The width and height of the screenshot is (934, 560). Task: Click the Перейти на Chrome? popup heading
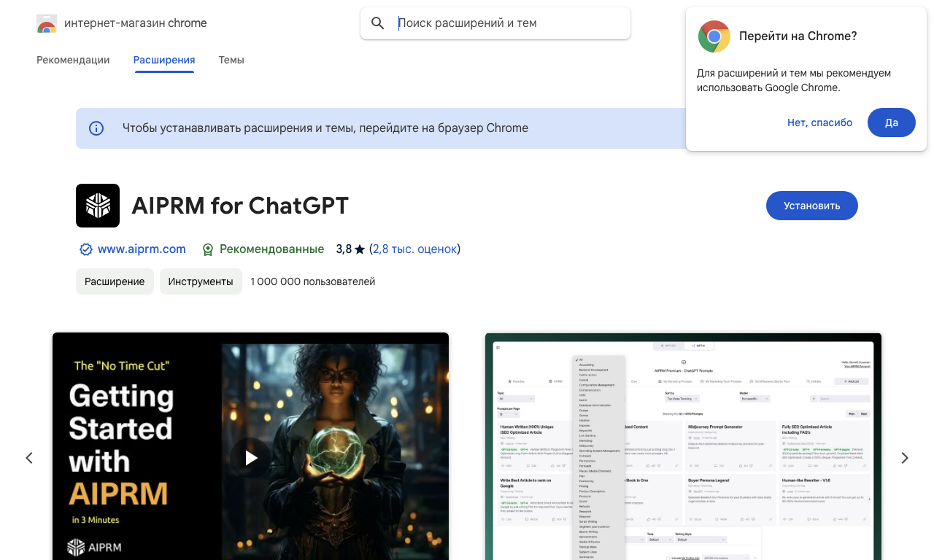[x=798, y=36]
